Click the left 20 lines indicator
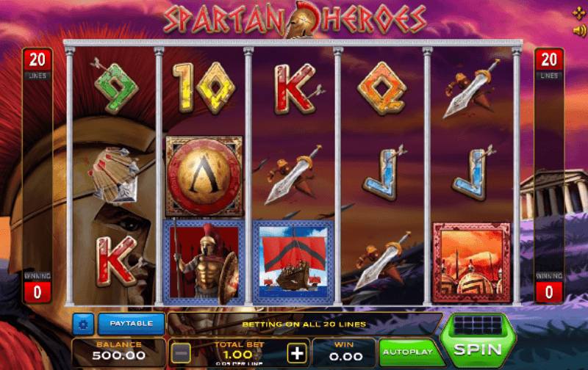588x370 pixels. coord(37,64)
